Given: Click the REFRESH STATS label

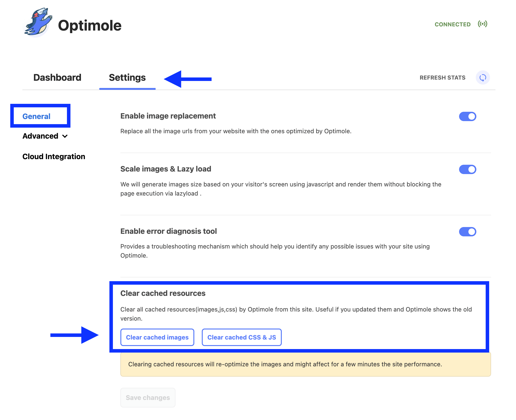Looking at the screenshot, I should (442, 78).
